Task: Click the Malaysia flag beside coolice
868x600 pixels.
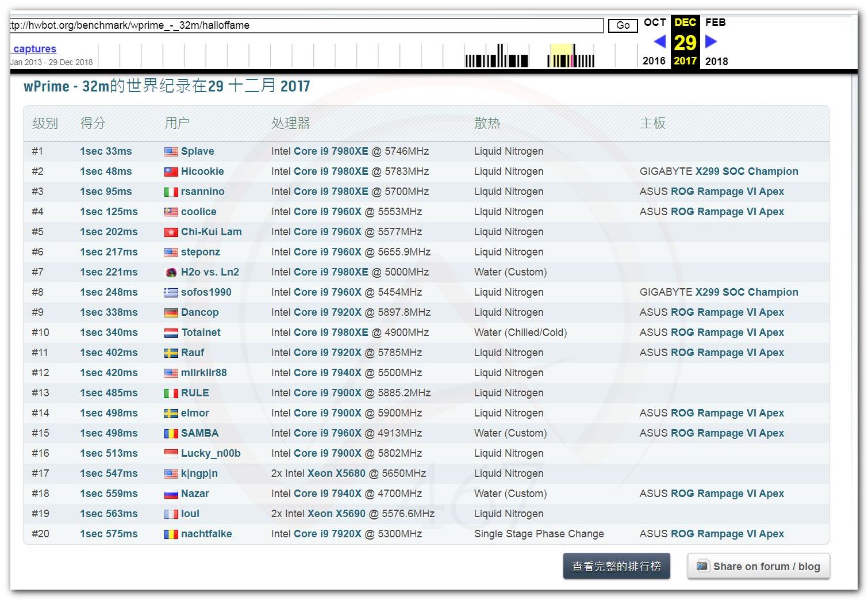Action: [171, 212]
